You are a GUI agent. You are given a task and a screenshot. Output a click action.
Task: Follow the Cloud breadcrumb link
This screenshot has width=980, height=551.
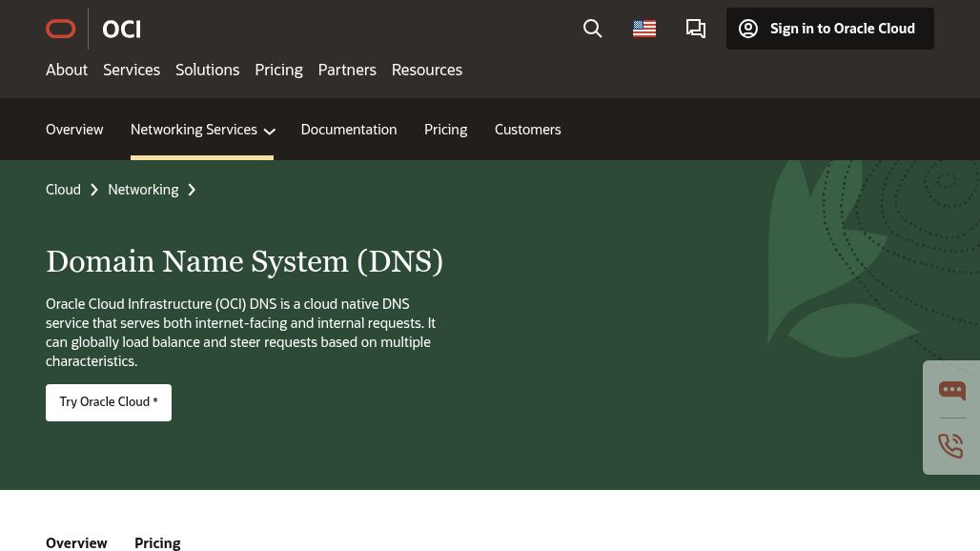click(63, 190)
